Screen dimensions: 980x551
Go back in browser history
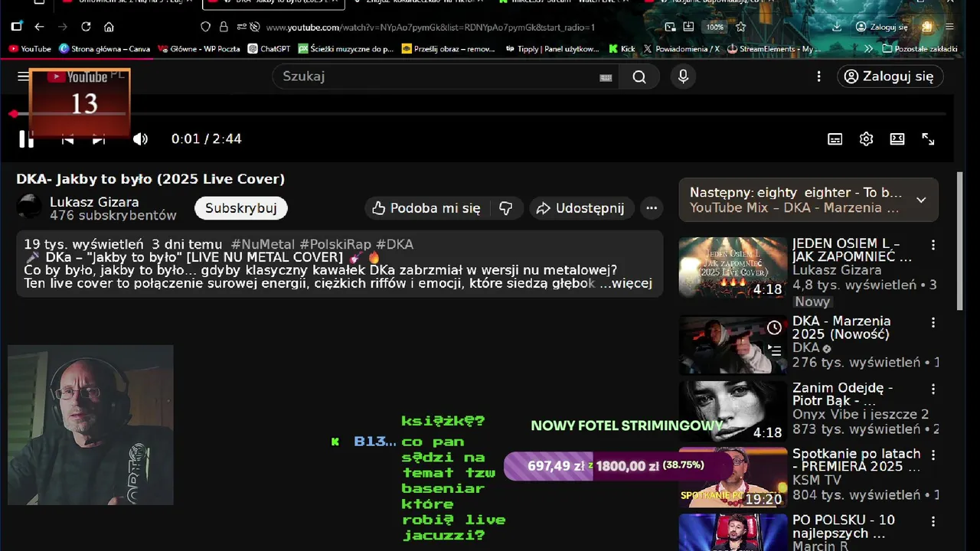click(40, 27)
